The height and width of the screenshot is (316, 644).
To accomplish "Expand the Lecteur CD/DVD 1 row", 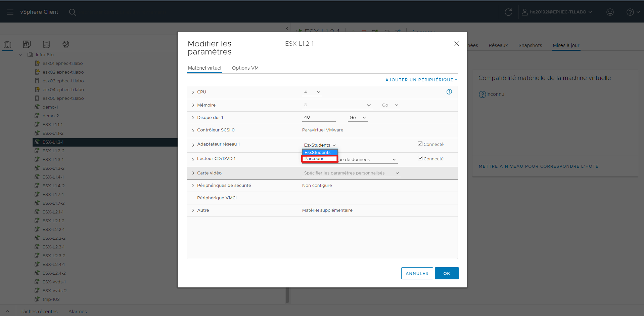I will (193, 159).
